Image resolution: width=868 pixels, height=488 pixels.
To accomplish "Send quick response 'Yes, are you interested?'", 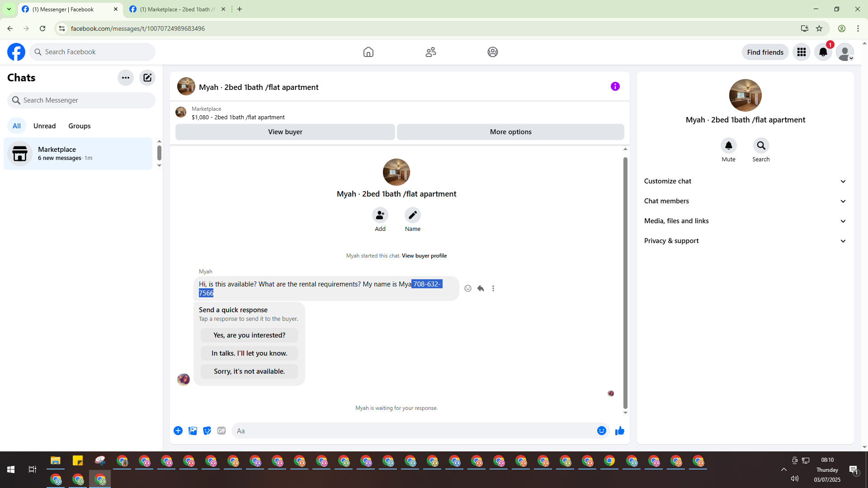I will pos(249,335).
